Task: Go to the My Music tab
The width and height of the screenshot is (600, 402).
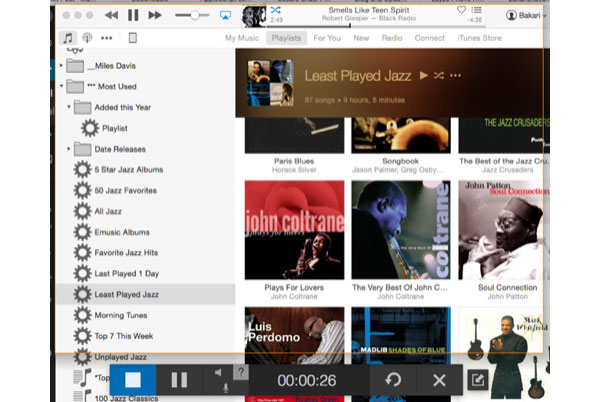Action: [x=242, y=38]
